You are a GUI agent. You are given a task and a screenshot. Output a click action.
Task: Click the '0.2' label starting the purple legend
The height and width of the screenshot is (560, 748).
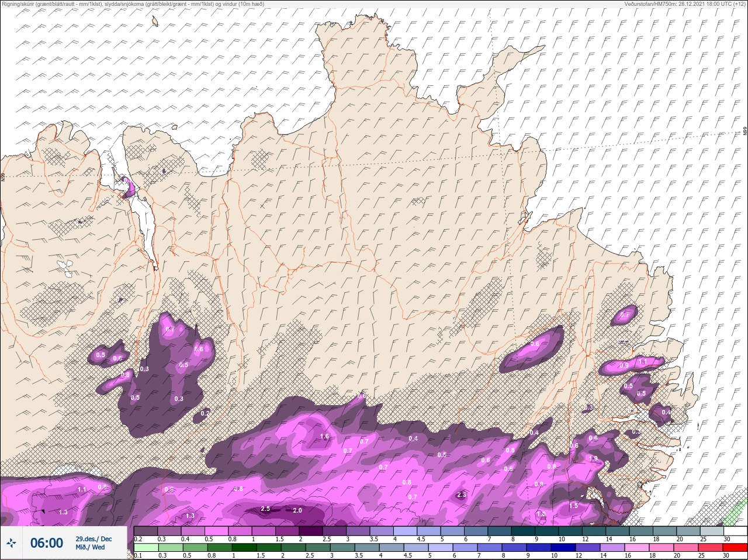click(x=138, y=539)
